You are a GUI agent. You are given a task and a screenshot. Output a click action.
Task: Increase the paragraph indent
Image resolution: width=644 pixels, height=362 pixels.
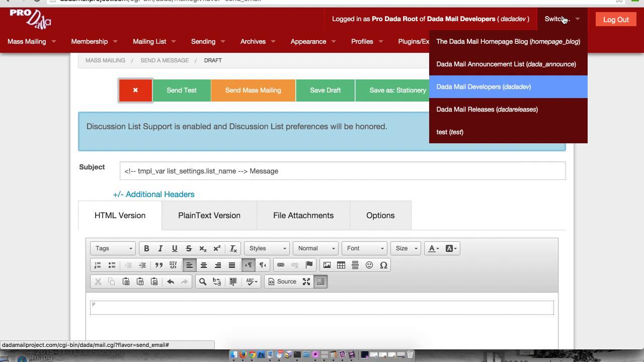(x=142, y=265)
